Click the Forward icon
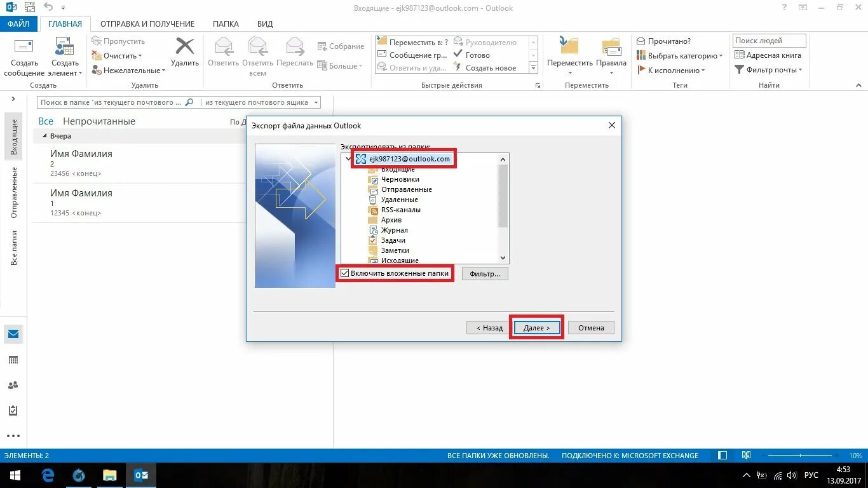The height and width of the screenshot is (488, 868). point(295,46)
